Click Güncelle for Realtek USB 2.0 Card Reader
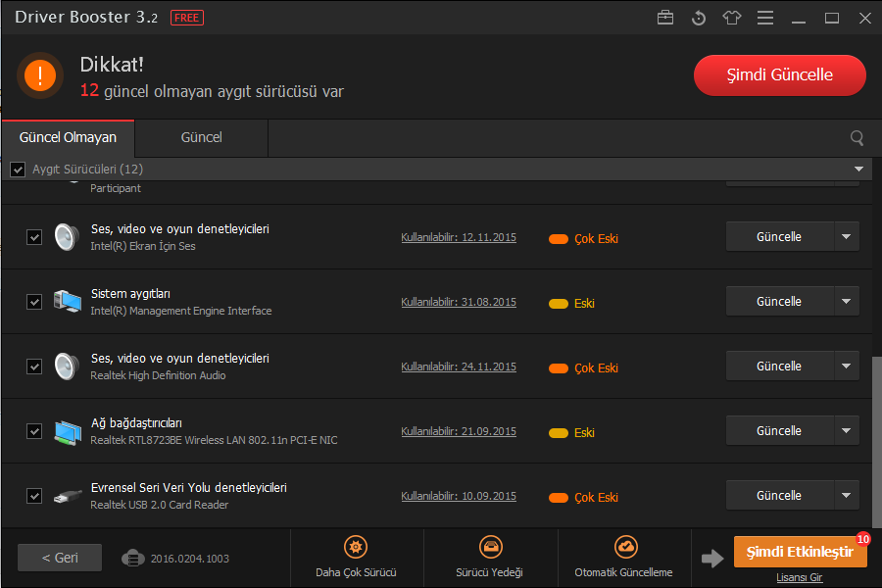Screen dimensions: 882x588 coord(780,495)
